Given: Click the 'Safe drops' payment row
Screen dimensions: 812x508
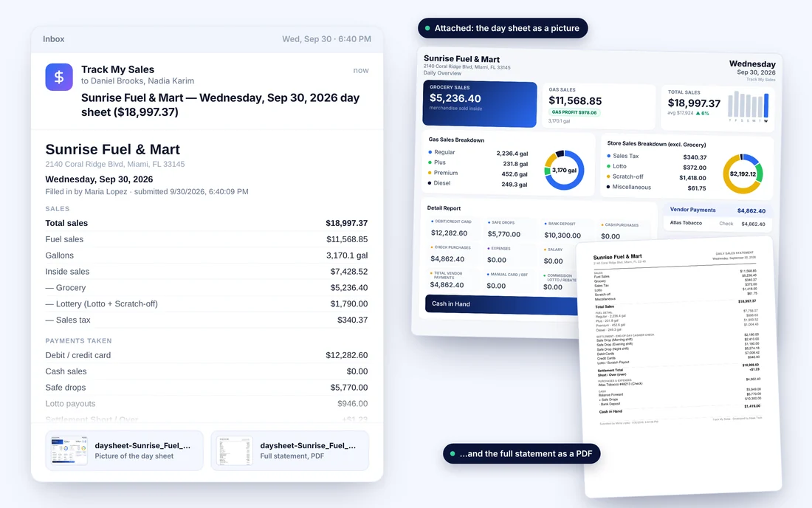Looking at the screenshot, I should [207, 388].
